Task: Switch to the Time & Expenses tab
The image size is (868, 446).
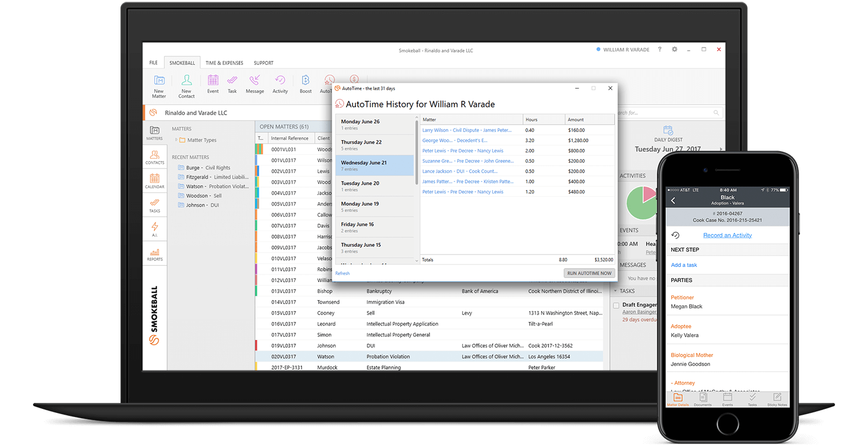Action: (x=224, y=63)
